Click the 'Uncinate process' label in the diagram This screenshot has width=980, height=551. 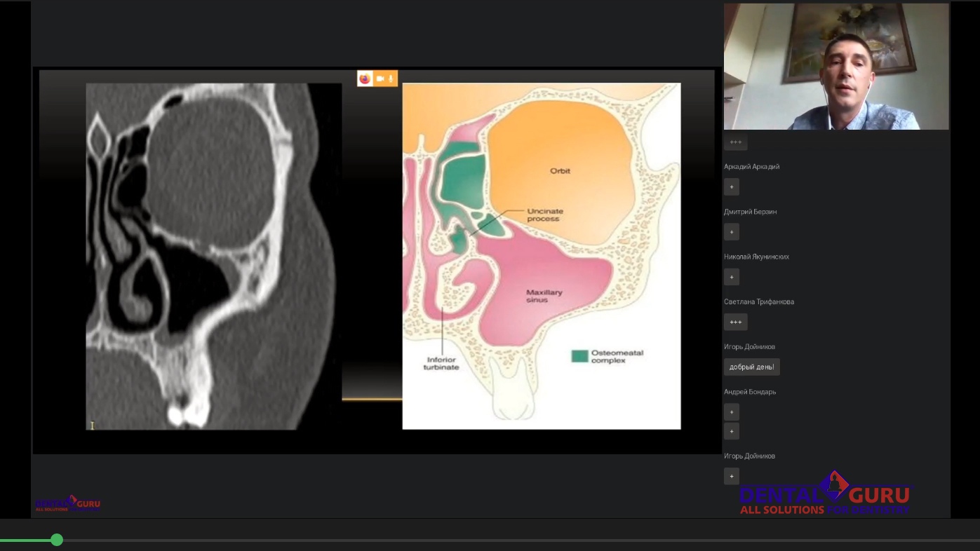[545, 215]
